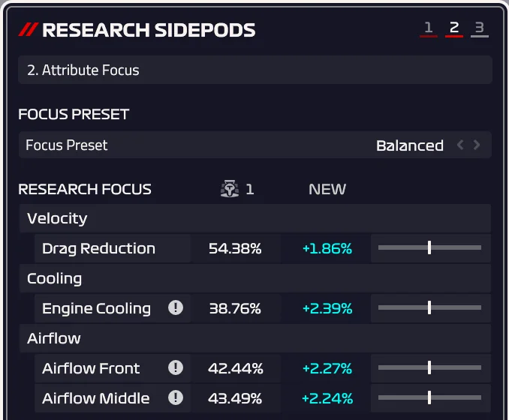Click the Engine Cooling warning icon

[x=176, y=307]
